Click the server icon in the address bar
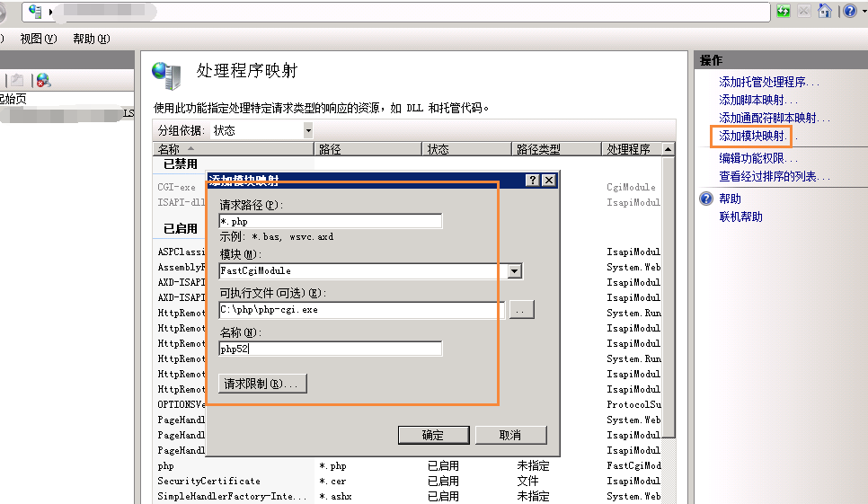This screenshot has width=868, height=504. point(35,12)
